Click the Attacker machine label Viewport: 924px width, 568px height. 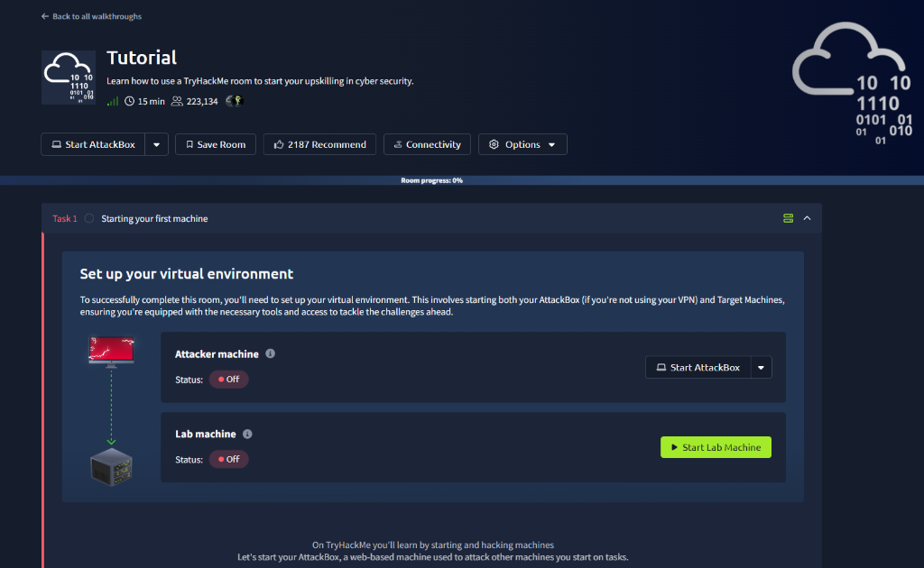click(217, 353)
